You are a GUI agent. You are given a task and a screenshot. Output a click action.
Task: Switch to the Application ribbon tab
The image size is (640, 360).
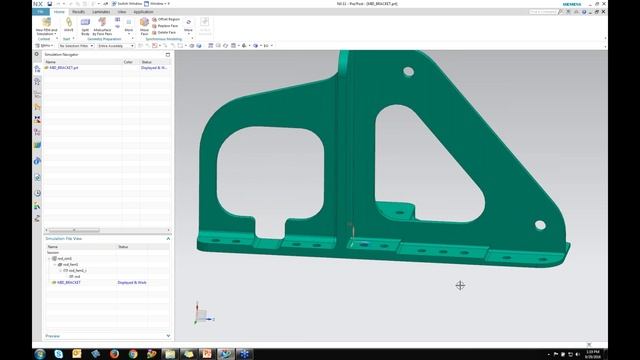(x=143, y=12)
